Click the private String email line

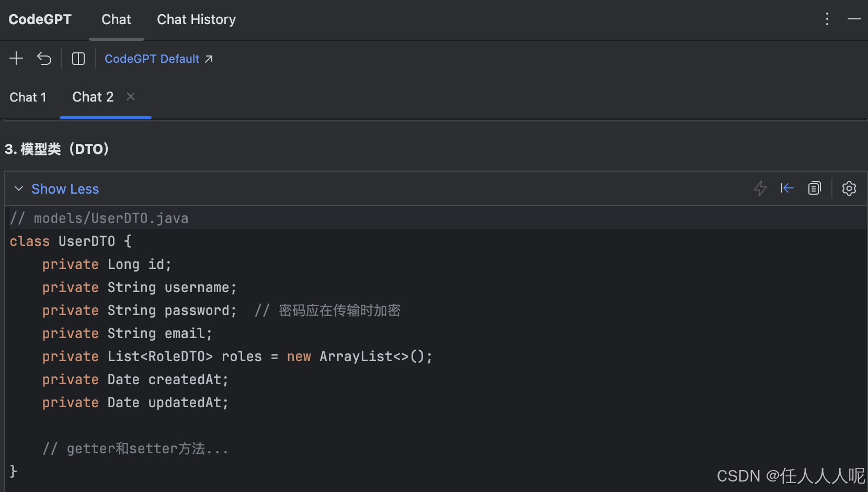127,333
